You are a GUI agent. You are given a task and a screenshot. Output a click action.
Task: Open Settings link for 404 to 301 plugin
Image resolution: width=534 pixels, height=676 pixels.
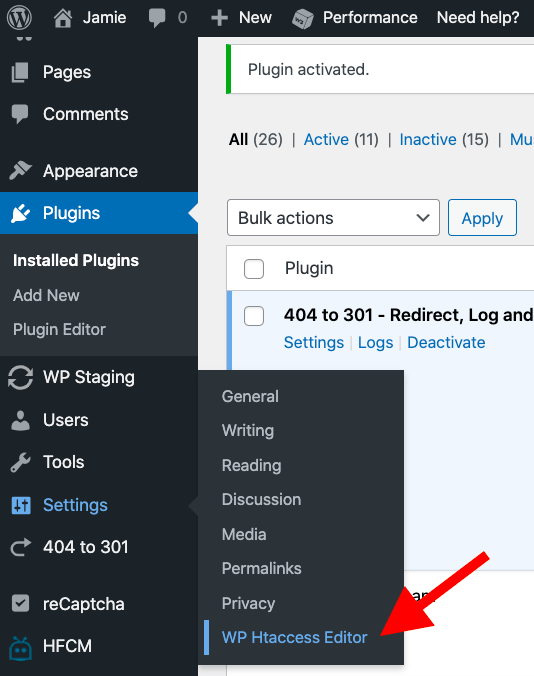(314, 343)
